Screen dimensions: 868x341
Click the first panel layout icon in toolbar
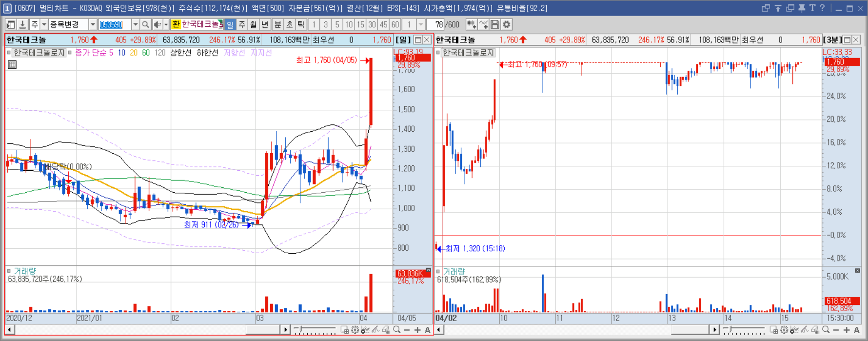11,24
